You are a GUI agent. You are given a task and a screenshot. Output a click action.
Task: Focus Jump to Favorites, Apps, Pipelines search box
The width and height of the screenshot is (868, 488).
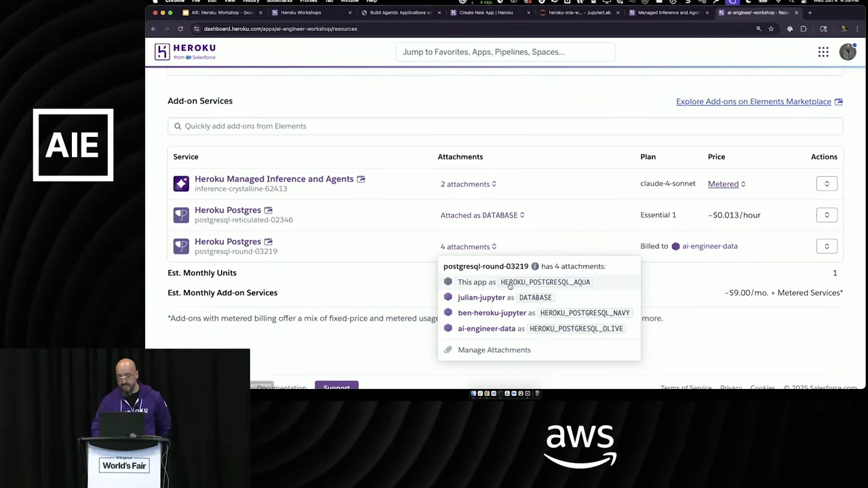click(x=505, y=52)
